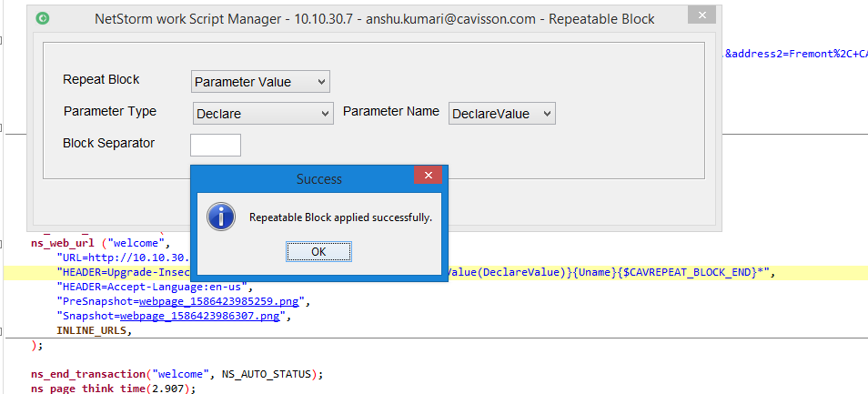
Task: Click the ns_web_url code line
Action: 101,242
